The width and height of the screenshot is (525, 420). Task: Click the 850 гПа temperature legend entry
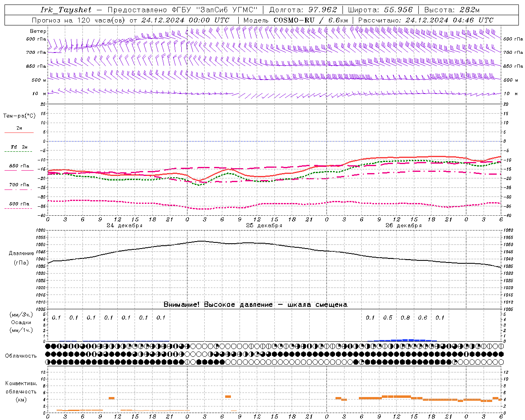19,166
